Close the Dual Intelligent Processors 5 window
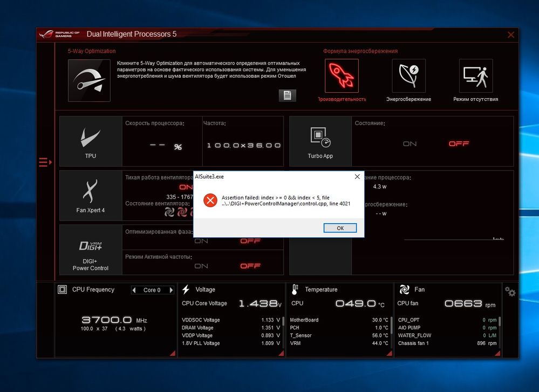Image resolution: width=539 pixels, height=392 pixels. pyautogui.click(x=511, y=35)
